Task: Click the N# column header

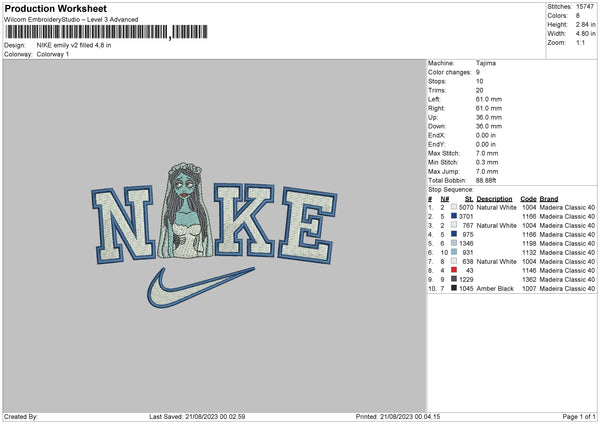Action: click(x=445, y=199)
